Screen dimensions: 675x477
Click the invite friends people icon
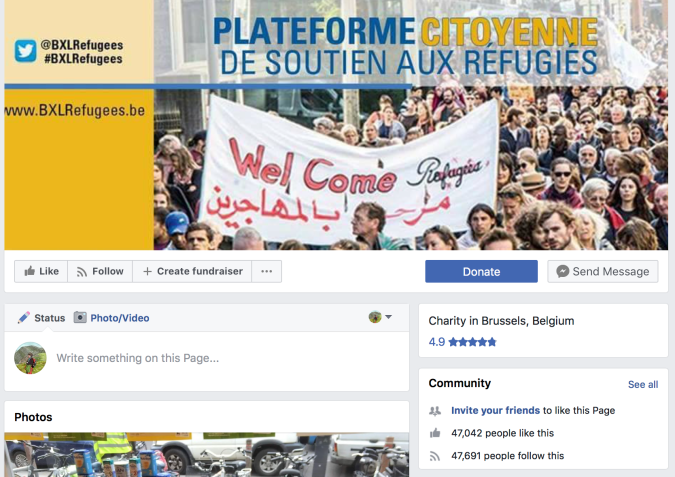[x=434, y=410]
